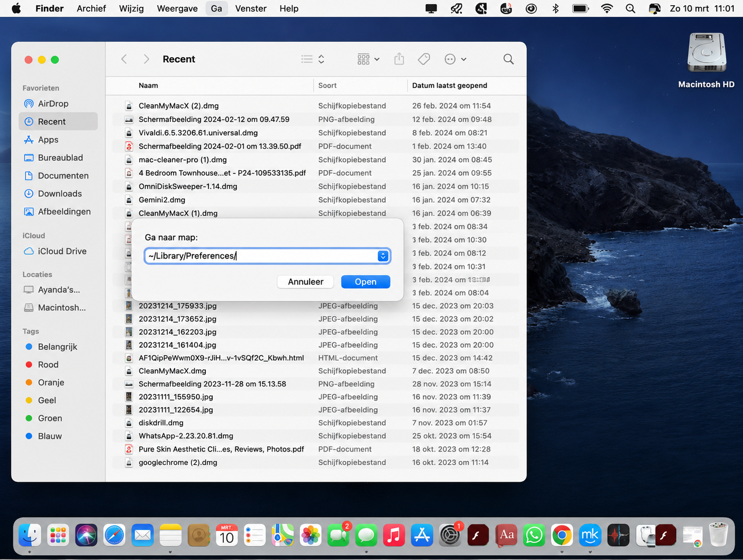743x560 pixels.
Task: Open the Apple menu
Action: tap(16, 8)
